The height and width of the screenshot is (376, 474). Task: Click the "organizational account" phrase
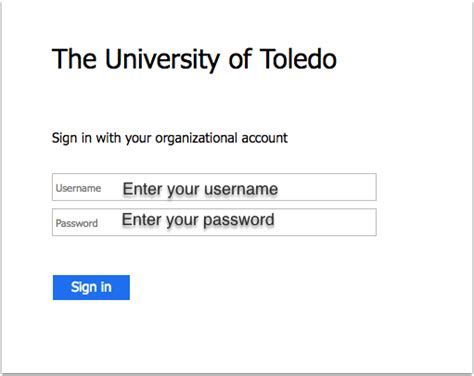(x=221, y=138)
